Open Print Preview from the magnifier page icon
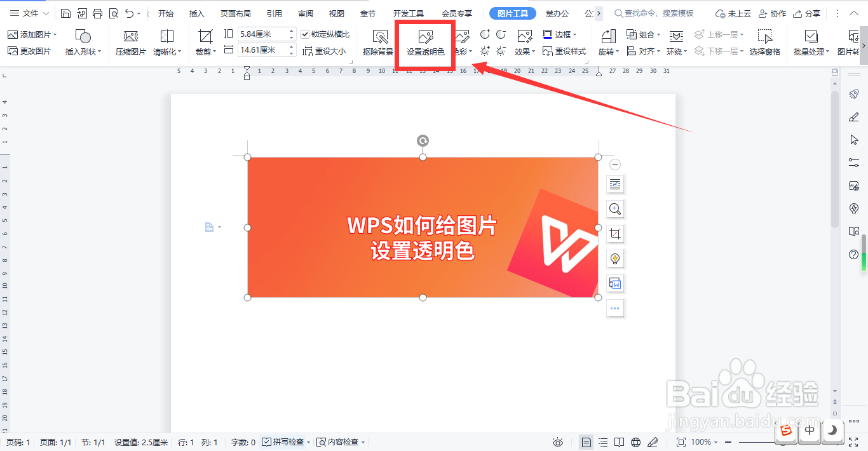This screenshot has width=868, height=451. click(113, 13)
